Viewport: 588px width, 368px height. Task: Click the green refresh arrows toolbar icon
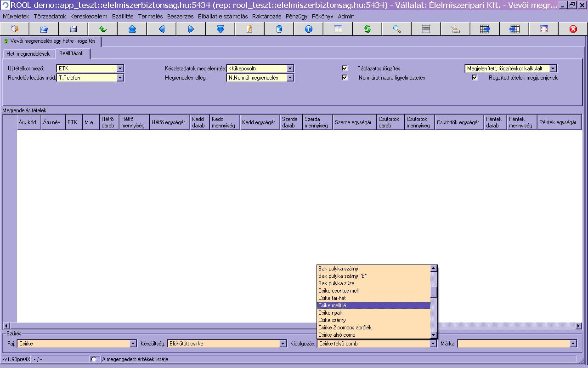pos(367,29)
